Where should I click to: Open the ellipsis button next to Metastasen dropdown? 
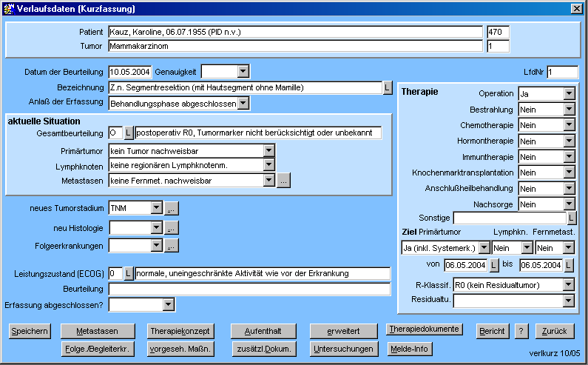283,179
